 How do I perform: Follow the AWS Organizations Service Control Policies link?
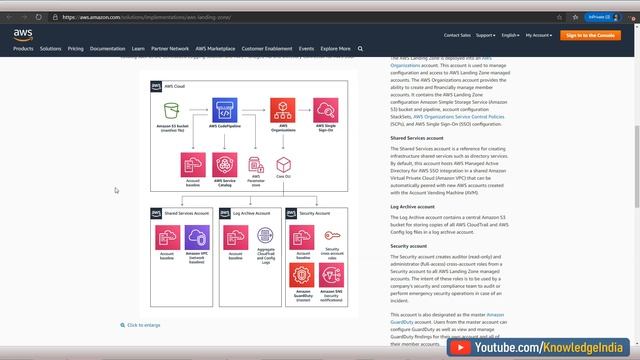tap(458, 117)
